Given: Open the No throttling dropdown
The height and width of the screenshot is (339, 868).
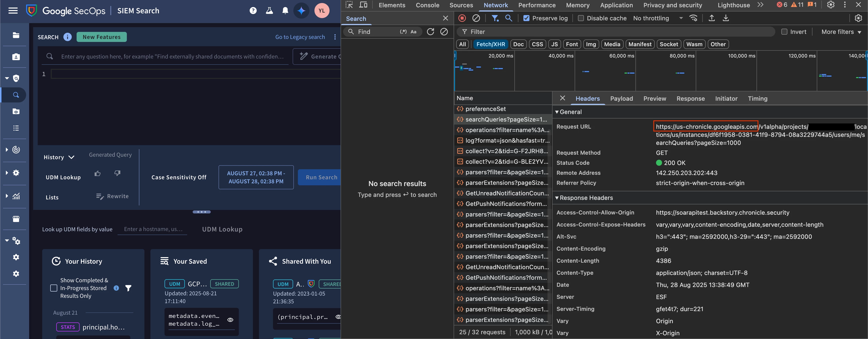Looking at the screenshot, I should (658, 18).
